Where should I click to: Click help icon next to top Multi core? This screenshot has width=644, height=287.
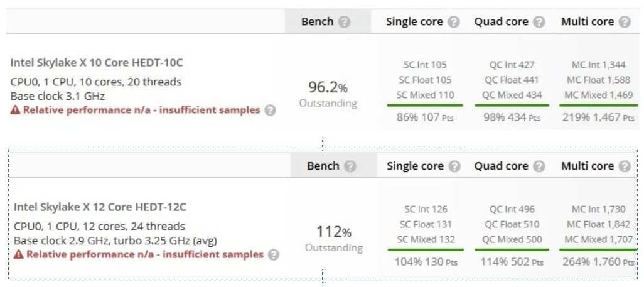coord(625,22)
